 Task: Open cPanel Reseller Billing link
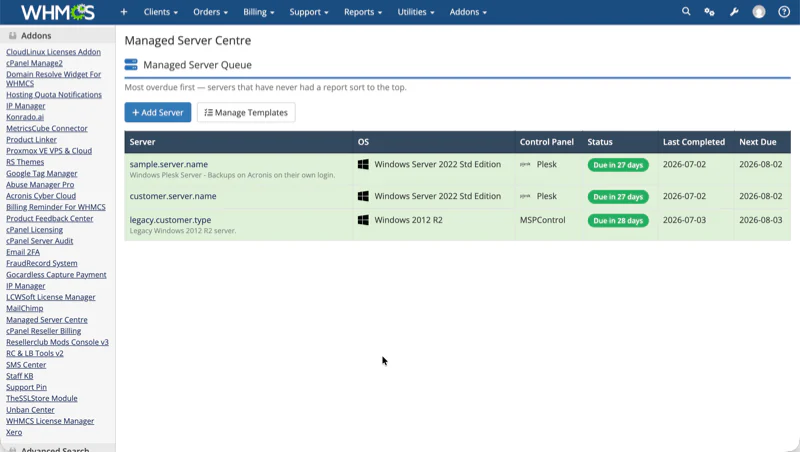(43, 331)
